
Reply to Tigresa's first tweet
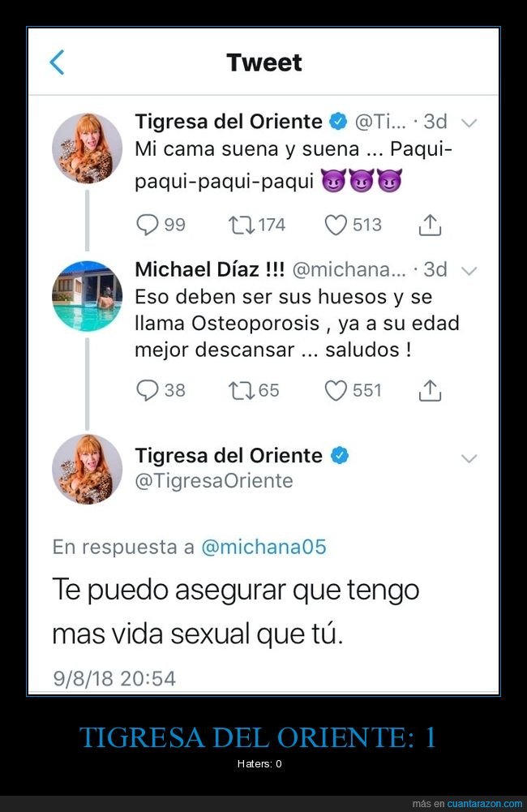(x=148, y=225)
